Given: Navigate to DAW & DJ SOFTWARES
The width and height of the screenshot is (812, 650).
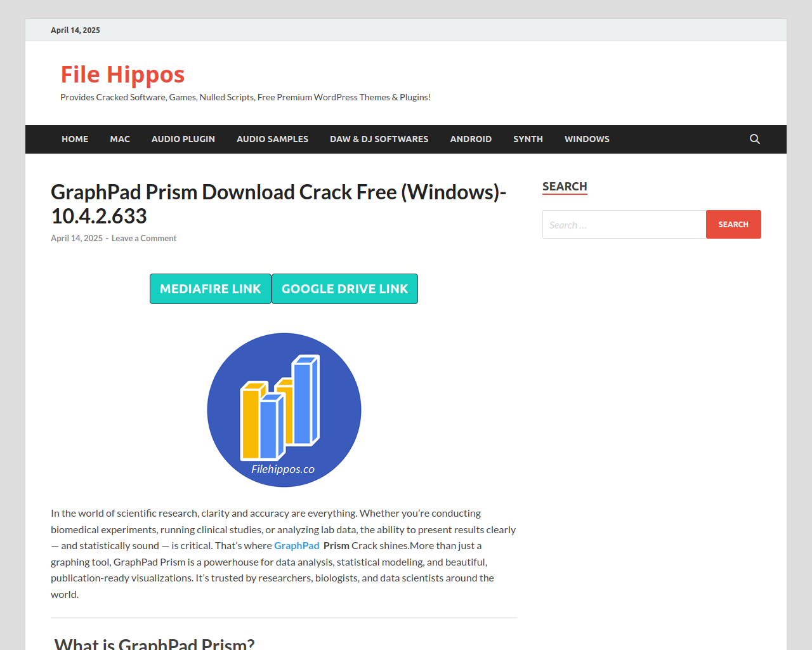Looking at the screenshot, I should click(379, 139).
